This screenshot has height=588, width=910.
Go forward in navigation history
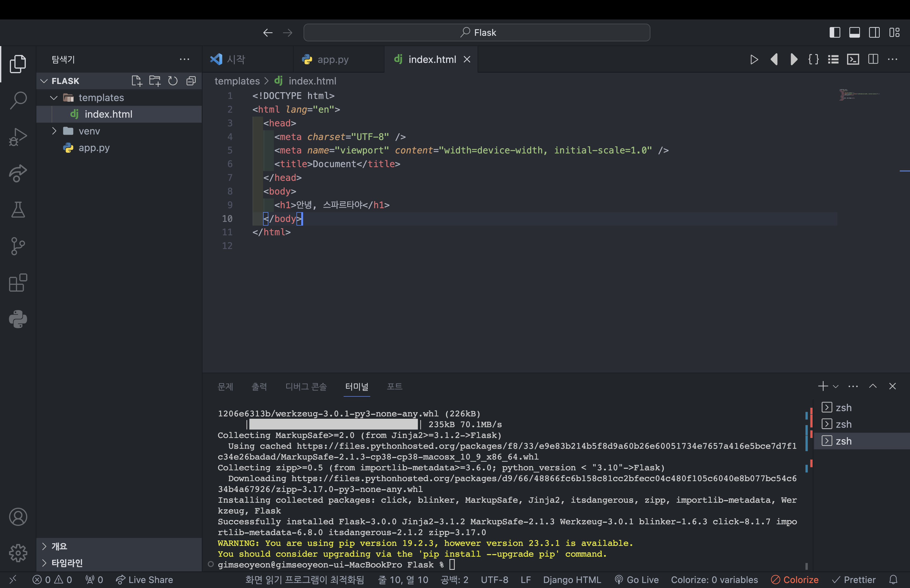pyautogui.click(x=288, y=33)
